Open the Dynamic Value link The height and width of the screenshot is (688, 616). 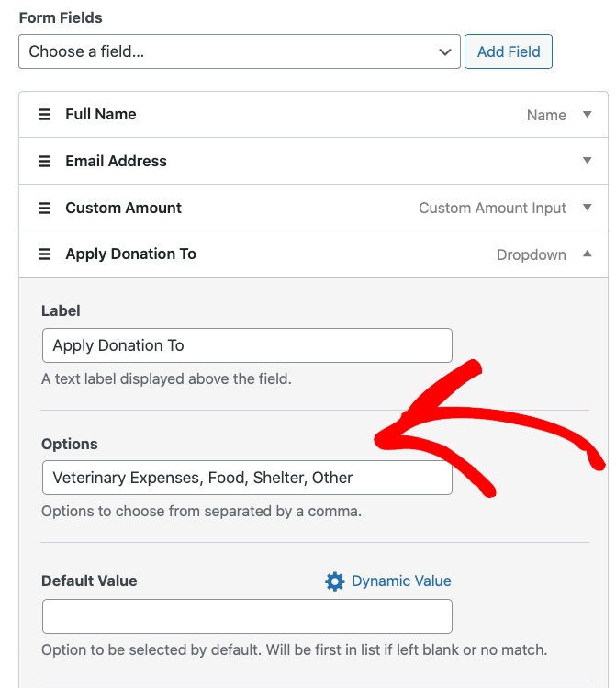point(401,581)
